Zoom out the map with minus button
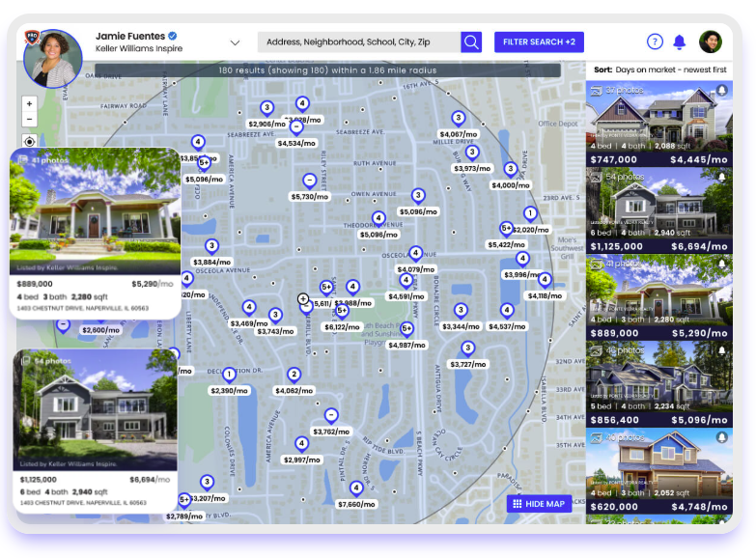 pyautogui.click(x=29, y=119)
